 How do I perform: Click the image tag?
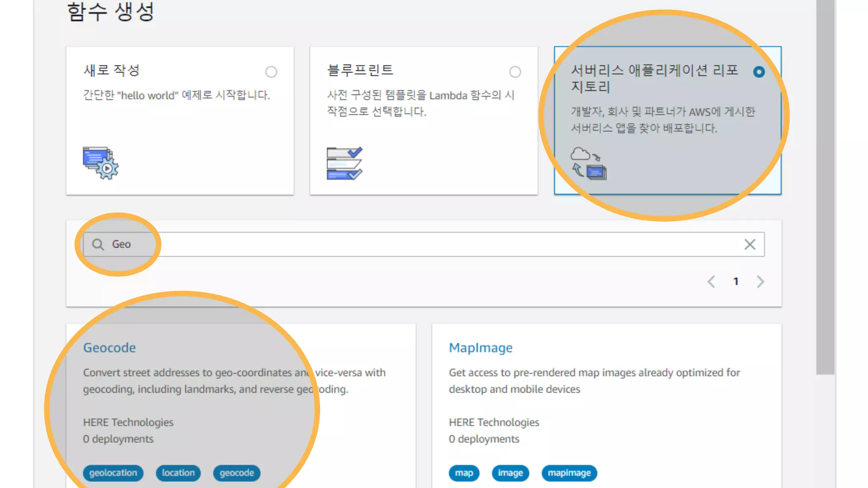click(x=510, y=473)
